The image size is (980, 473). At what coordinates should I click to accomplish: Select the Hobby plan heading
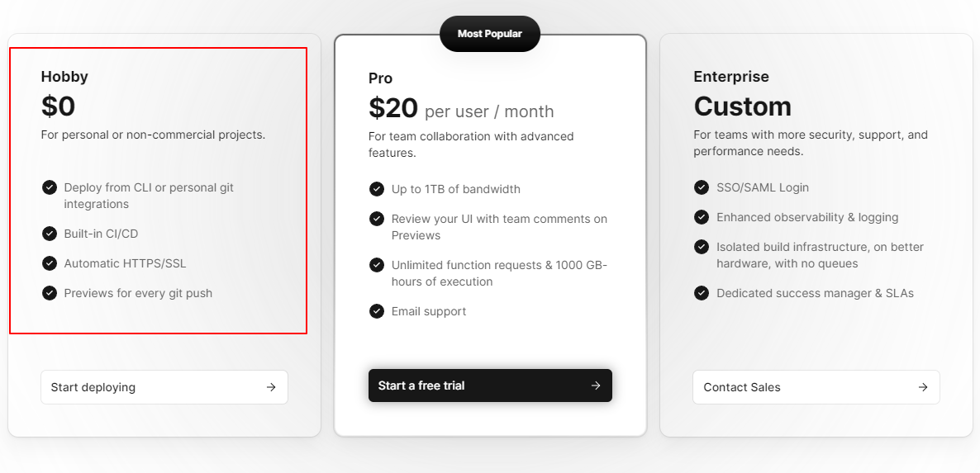pyautogui.click(x=64, y=77)
